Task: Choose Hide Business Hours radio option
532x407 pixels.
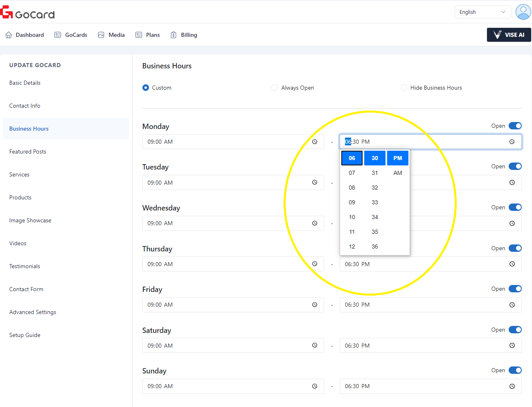Action: coord(404,88)
